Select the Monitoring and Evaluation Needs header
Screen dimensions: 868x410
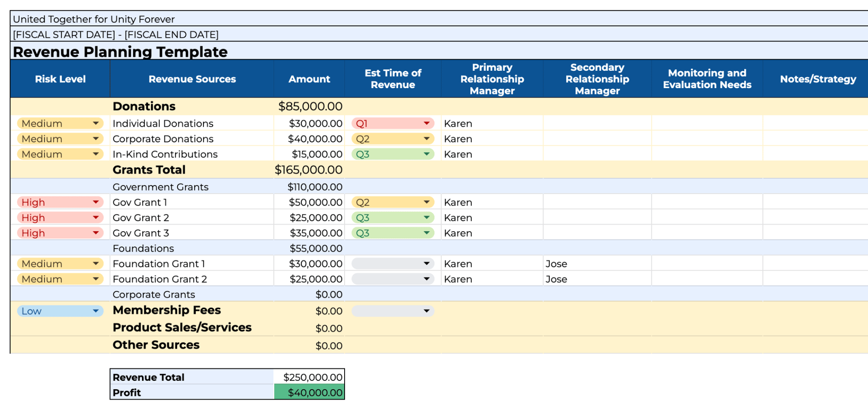[x=707, y=79]
